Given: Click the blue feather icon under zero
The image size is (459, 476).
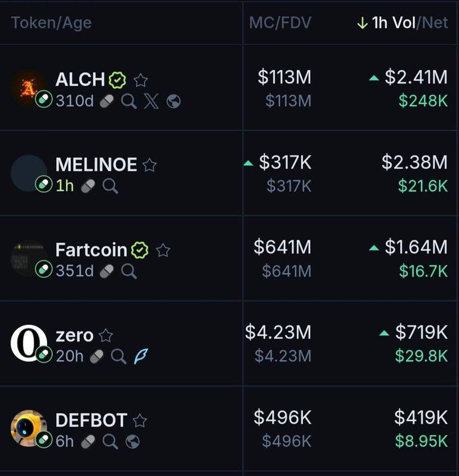Looking at the screenshot, I should pyautogui.click(x=142, y=356).
